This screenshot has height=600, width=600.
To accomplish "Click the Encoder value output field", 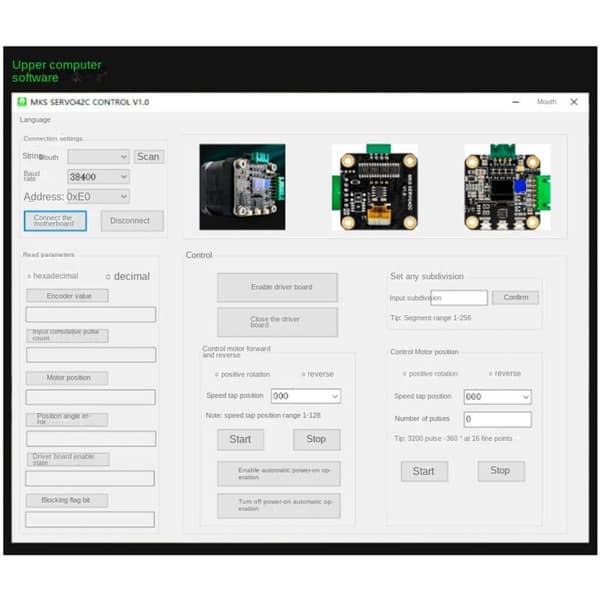I will click(x=91, y=315).
